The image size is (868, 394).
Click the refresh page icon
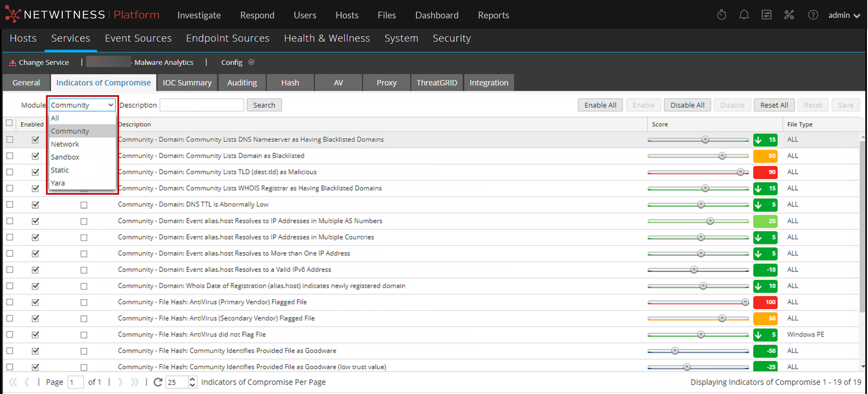click(158, 382)
